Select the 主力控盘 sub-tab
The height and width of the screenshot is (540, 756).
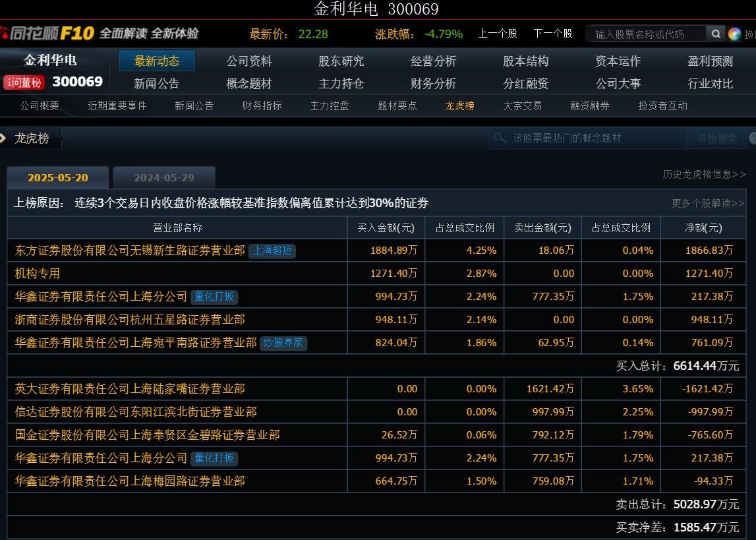330,105
